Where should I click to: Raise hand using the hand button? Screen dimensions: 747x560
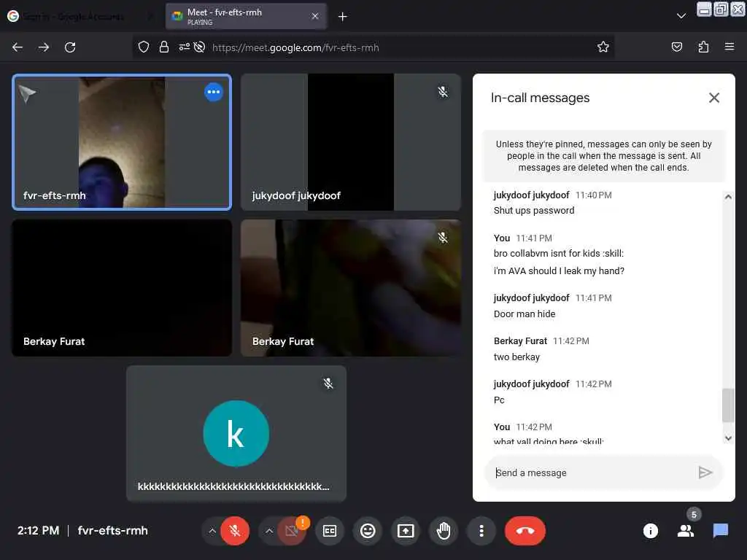[x=444, y=531]
